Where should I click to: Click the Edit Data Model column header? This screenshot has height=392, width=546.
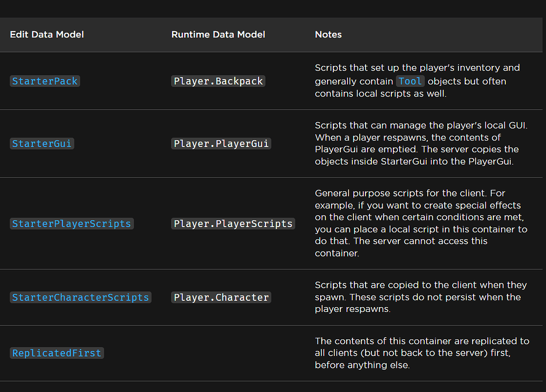coord(46,34)
